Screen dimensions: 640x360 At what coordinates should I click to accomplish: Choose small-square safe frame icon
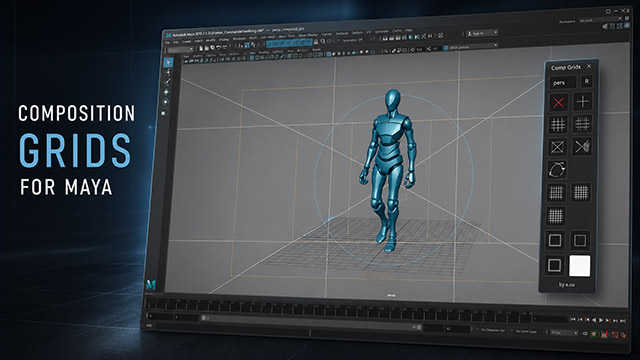click(x=580, y=240)
